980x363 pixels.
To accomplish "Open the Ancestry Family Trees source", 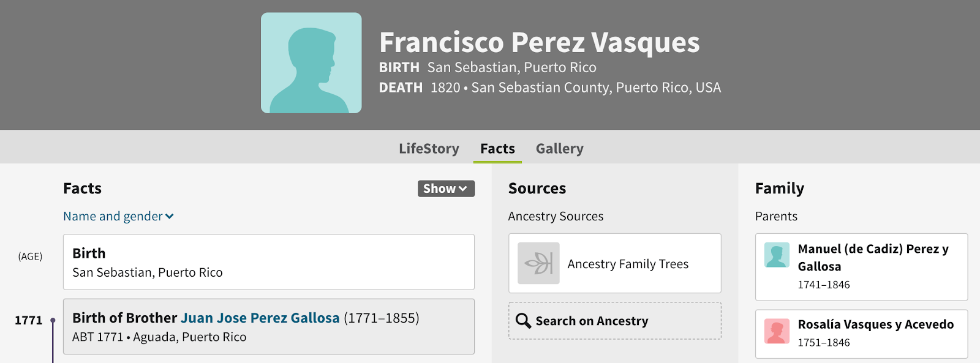I will [x=628, y=264].
